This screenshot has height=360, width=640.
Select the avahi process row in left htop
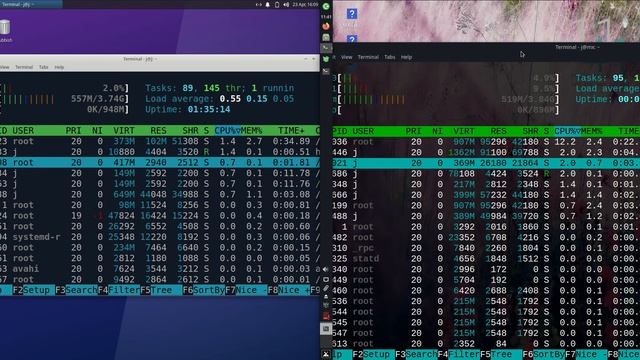click(160, 269)
